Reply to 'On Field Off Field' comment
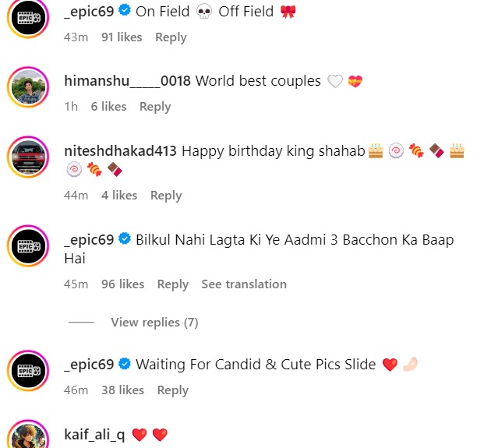 pyautogui.click(x=171, y=37)
